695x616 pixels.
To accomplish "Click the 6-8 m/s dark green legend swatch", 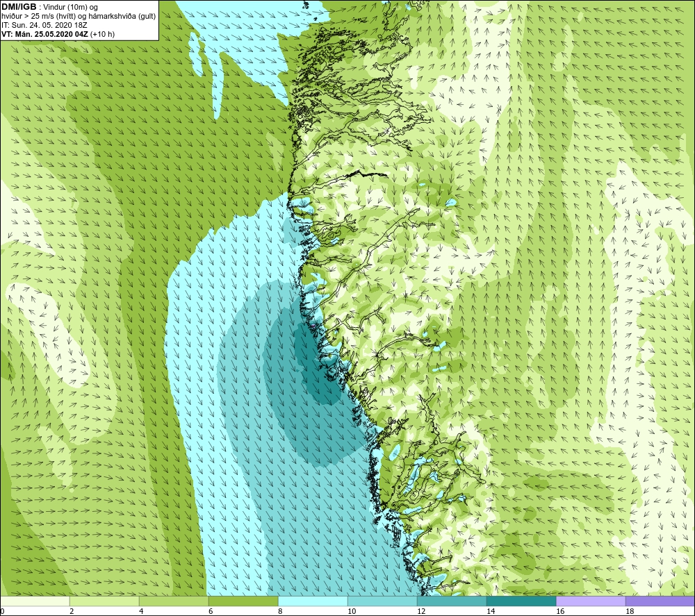I will click(x=243, y=601).
